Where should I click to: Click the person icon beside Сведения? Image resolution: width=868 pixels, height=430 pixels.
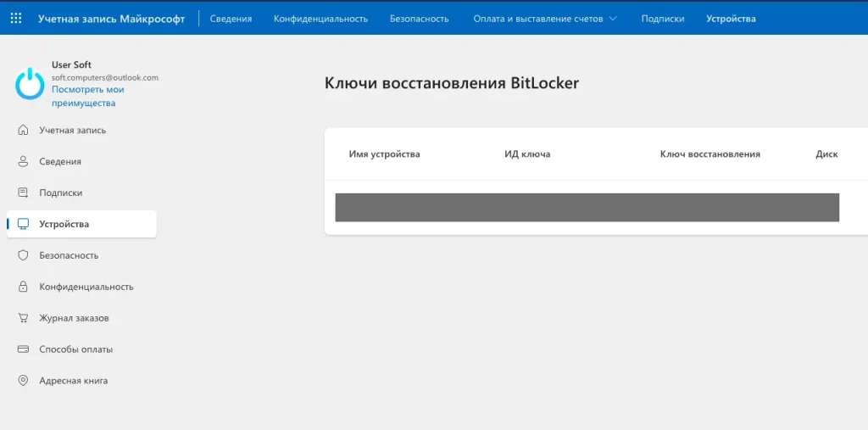point(23,161)
